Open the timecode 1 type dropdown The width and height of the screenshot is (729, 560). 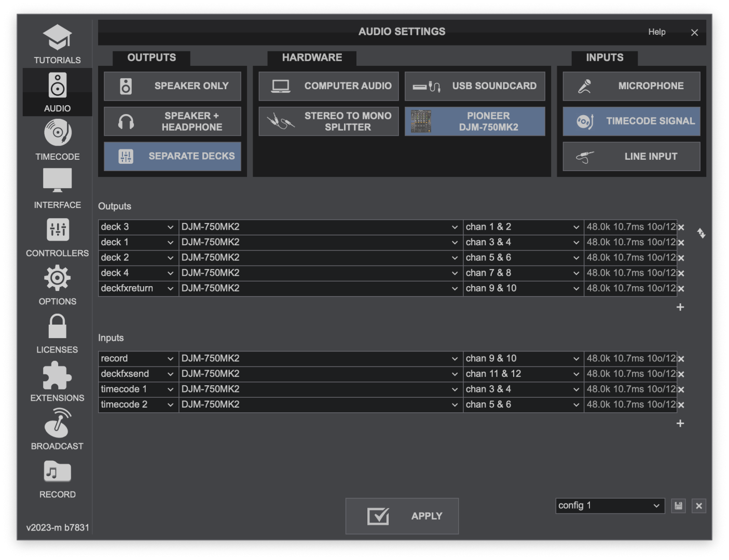[x=138, y=389]
